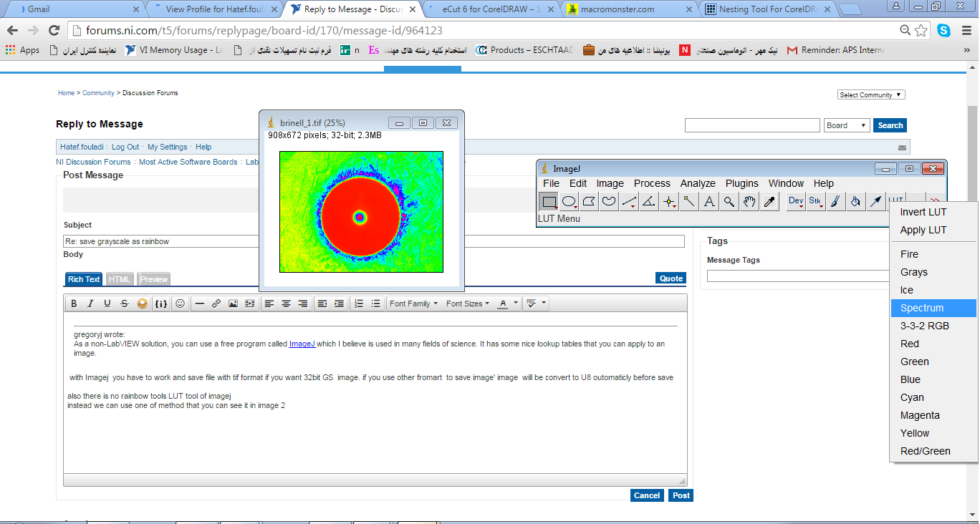Viewport: 980px width, 524px height.
Task: Toggle Underline in the reply editor
Action: coord(107,304)
